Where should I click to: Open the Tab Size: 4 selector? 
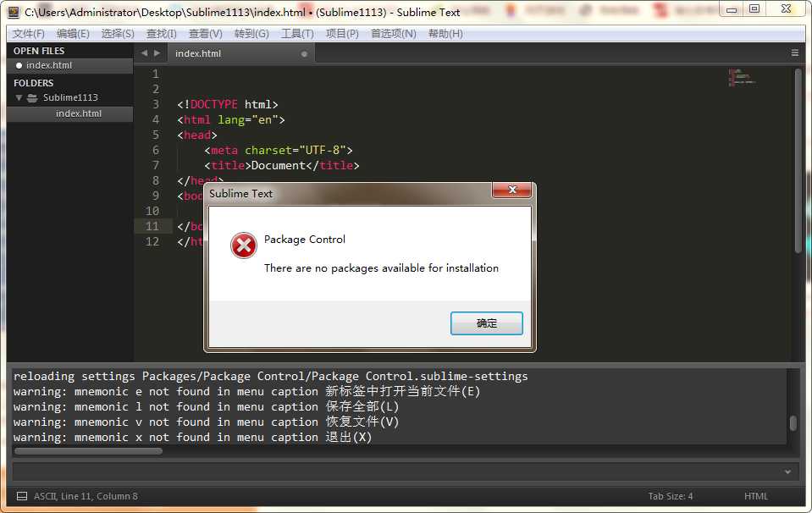point(670,496)
